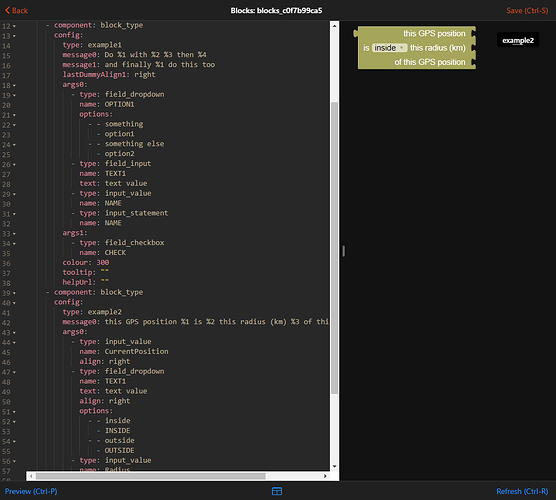Click the horizontal scrollbar left arrow
The width and height of the screenshot is (556, 500).
coord(31,476)
